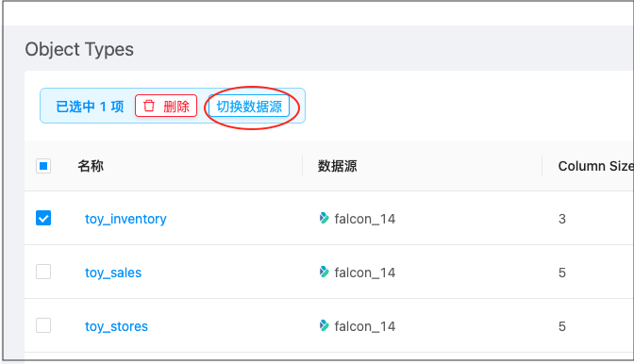This screenshot has height=364, width=634.
Task: Click column size value 5 for toy_stores
Action: click(562, 326)
